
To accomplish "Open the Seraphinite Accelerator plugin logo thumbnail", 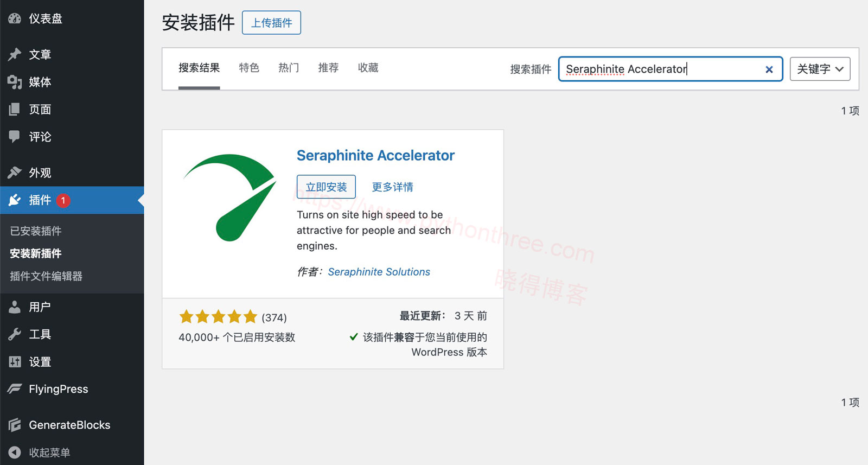I will (x=230, y=198).
